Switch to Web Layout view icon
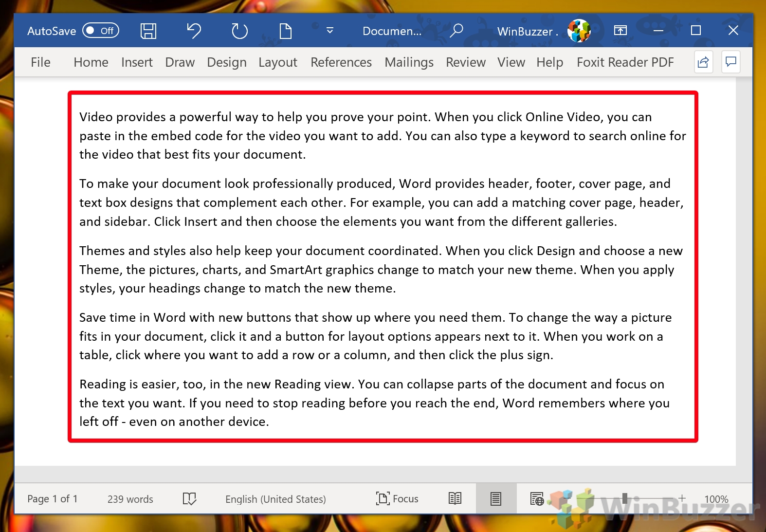Viewport: 766px width, 532px height. click(x=537, y=498)
